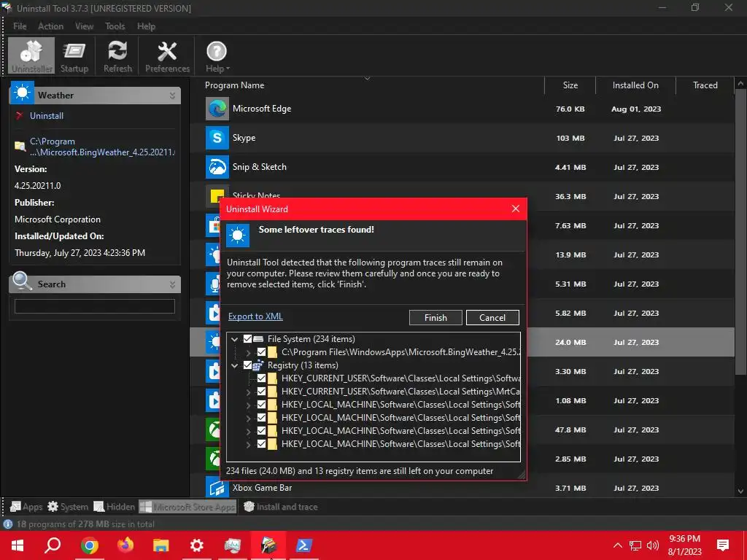Open the Uninstaller toolbar section
The width and height of the screenshot is (747, 560).
tap(31, 56)
